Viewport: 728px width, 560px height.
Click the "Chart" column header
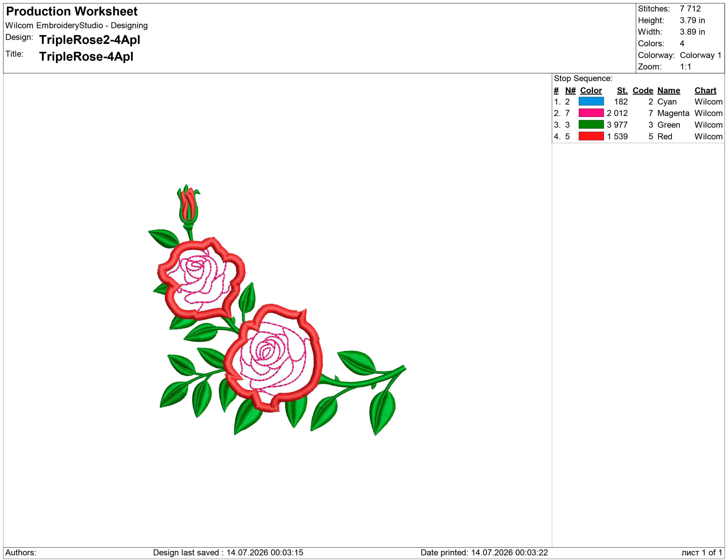(x=705, y=91)
